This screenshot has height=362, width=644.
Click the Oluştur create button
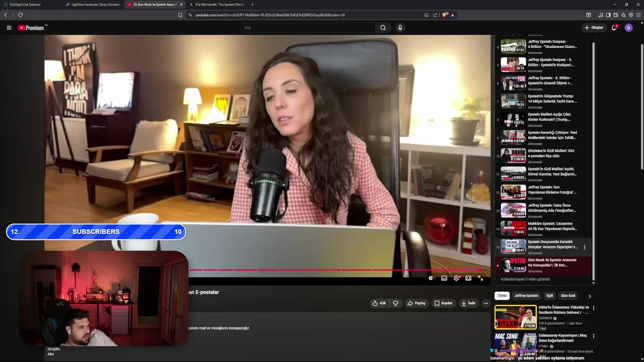[594, 28]
